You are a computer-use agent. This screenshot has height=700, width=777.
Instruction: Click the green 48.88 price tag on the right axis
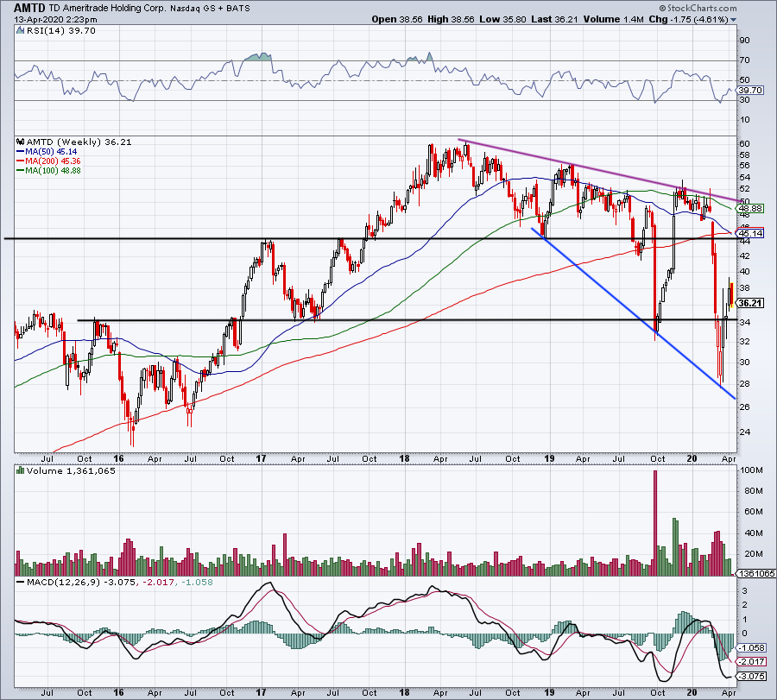pyautogui.click(x=749, y=209)
